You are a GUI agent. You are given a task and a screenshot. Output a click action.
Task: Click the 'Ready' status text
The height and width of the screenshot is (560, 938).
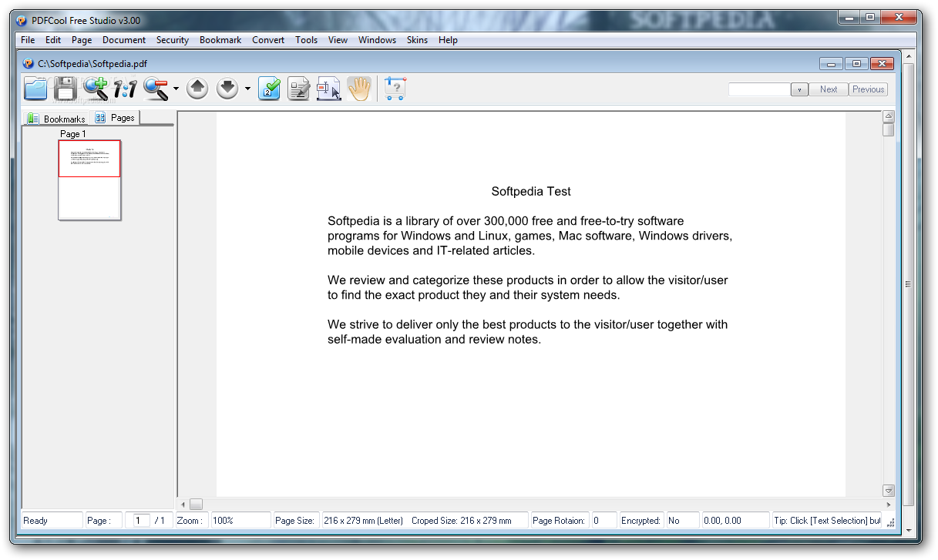[35, 521]
